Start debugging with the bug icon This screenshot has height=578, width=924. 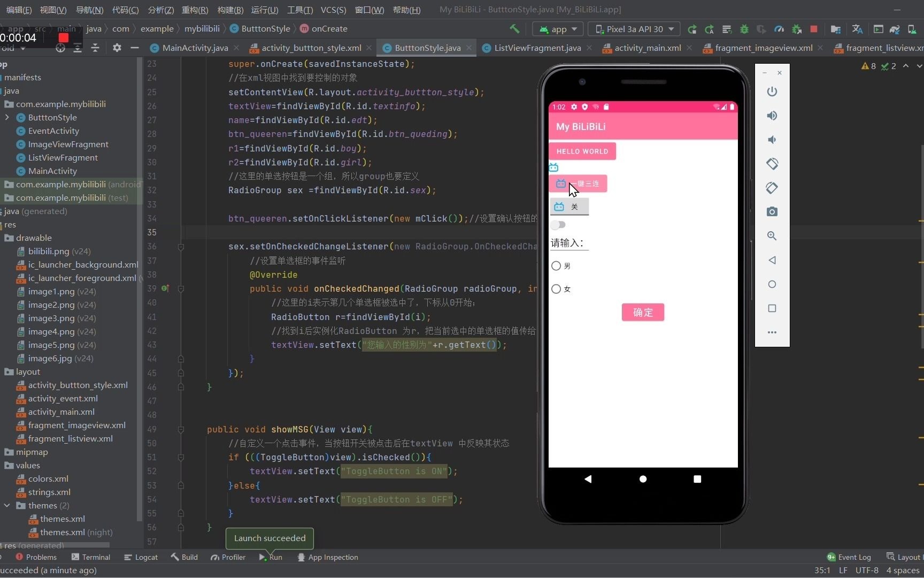[x=745, y=29]
